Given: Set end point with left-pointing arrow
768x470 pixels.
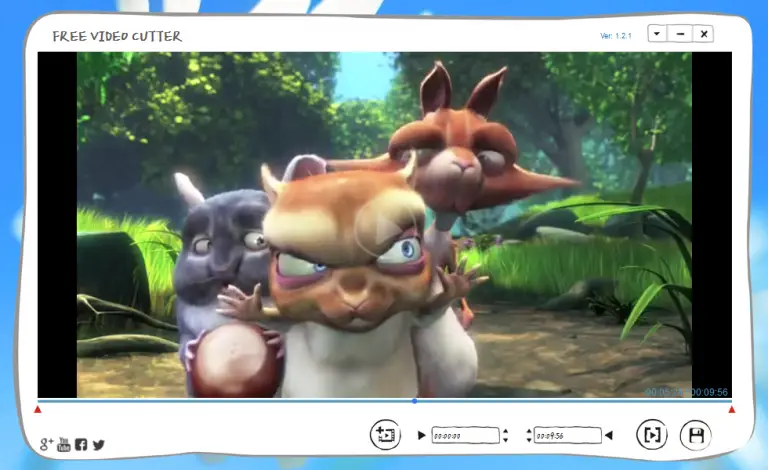Looking at the screenshot, I should (609, 435).
